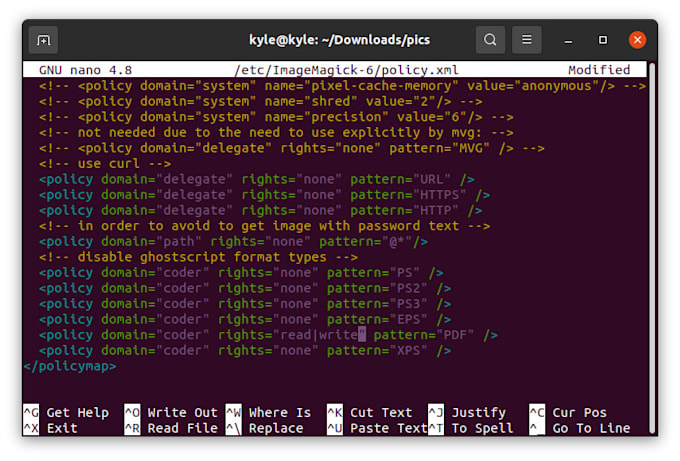This screenshot has width=680, height=461.
Task: Click the ^K Cut Text shortcut
Action: pyautogui.click(x=370, y=412)
